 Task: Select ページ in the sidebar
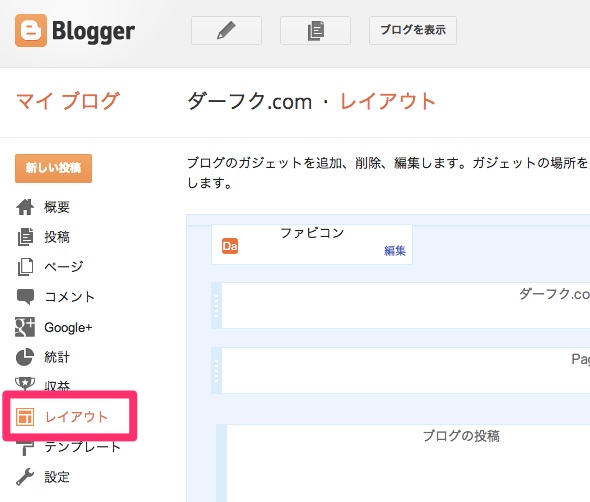click(x=64, y=267)
